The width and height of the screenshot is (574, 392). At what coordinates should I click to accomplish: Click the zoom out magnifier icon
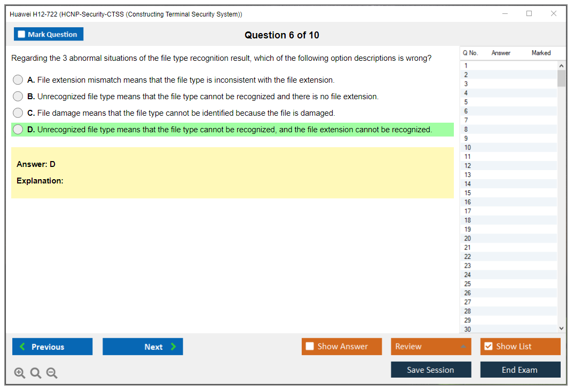(x=52, y=373)
